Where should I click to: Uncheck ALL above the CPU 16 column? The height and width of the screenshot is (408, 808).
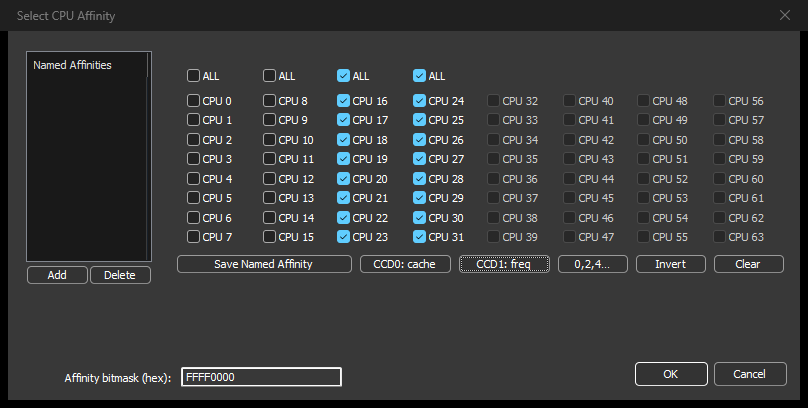pyautogui.click(x=343, y=76)
